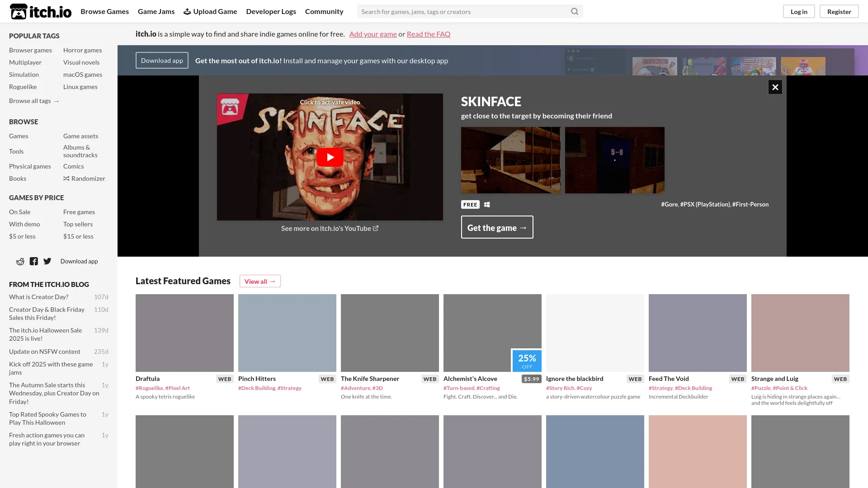Viewport: 868px width, 488px height.
Task: Close the SKINFACE featured banner
Action: 775,87
